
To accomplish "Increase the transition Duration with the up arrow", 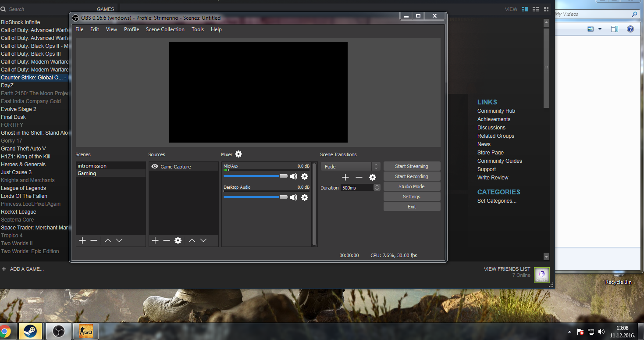I will 377,186.
